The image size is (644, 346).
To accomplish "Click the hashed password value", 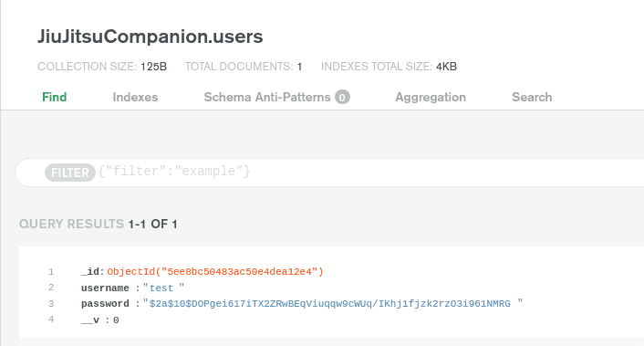I will [333, 304].
